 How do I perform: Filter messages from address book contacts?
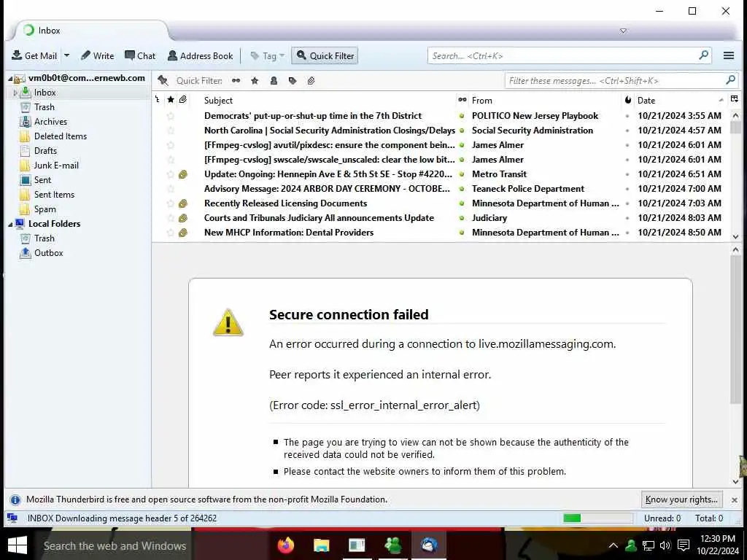pos(274,80)
